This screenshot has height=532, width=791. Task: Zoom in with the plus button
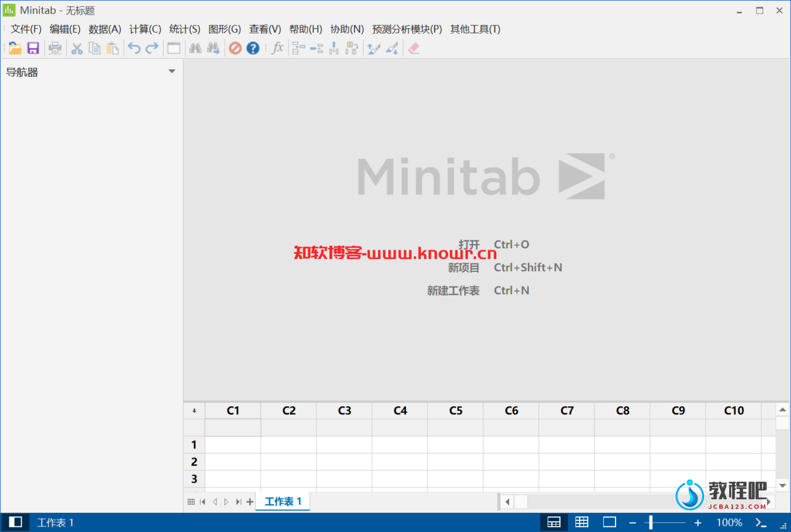698,523
